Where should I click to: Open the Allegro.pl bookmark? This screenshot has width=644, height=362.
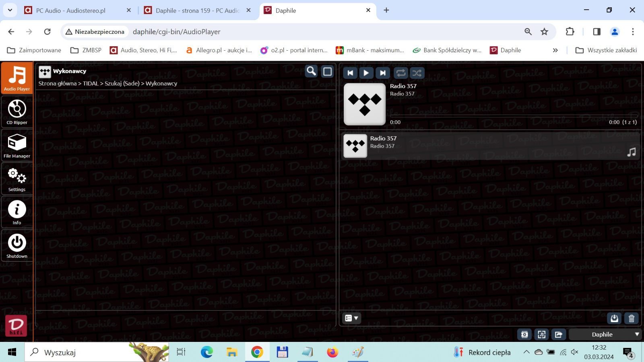point(219,50)
